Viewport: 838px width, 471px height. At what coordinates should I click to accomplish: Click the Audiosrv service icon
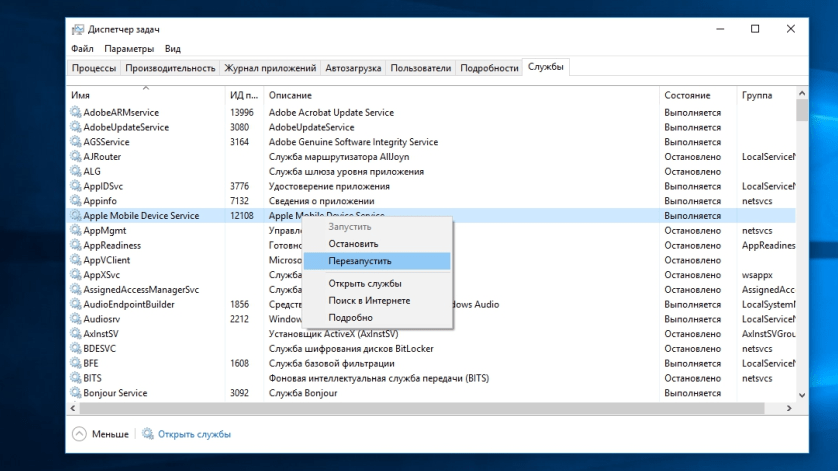pos(76,319)
